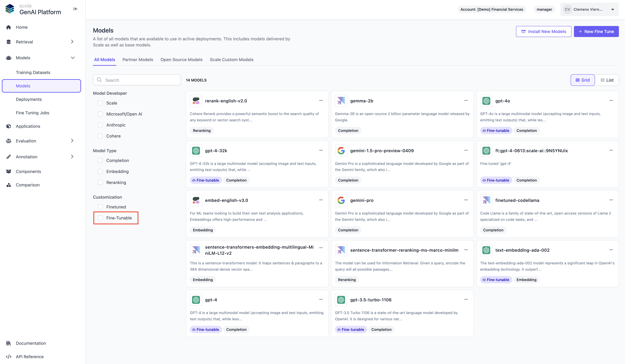This screenshot has height=364, width=625.
Task: Switch to the All Models tab
Action: pyautogui.click(x=104, y=59)
